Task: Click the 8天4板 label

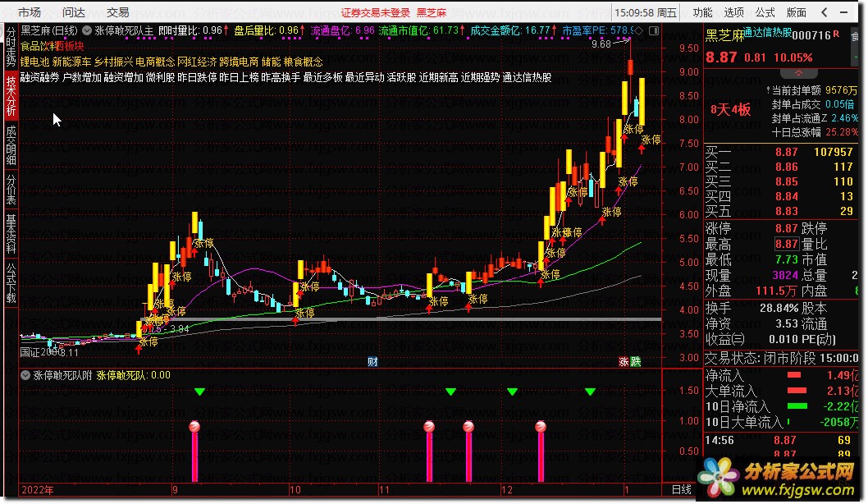Action: pos(731,110)
